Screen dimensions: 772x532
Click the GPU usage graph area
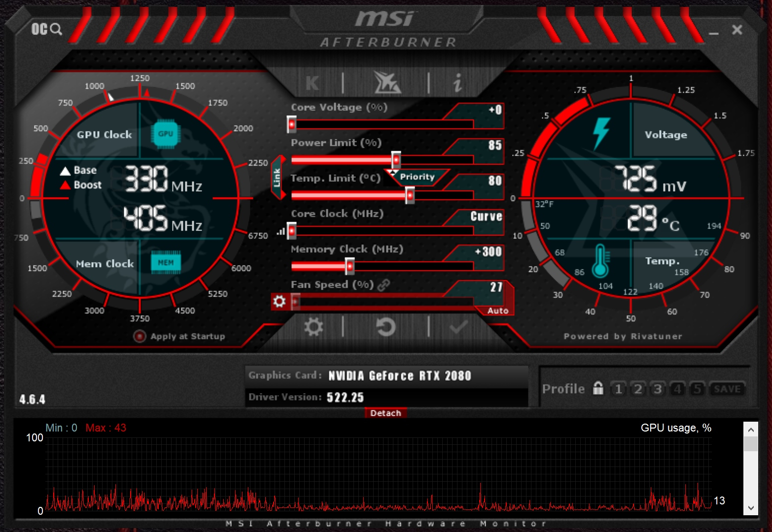coord(379,474)
